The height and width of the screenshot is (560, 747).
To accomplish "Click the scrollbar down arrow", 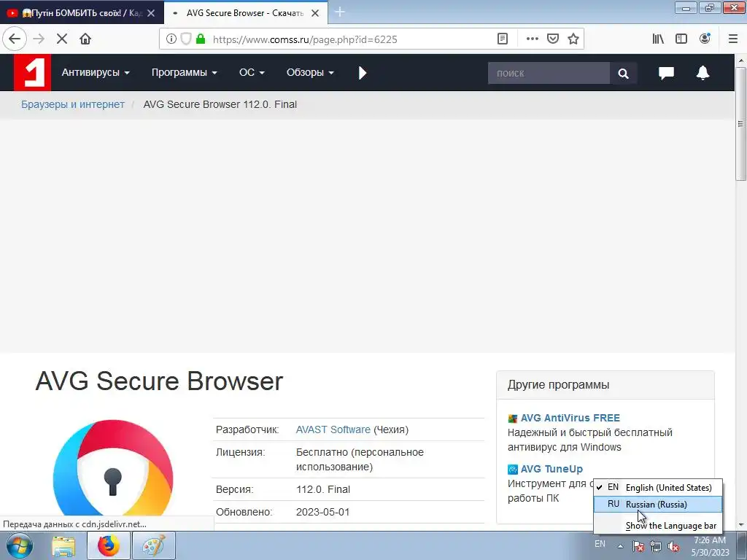I will [x=741, y=525].
